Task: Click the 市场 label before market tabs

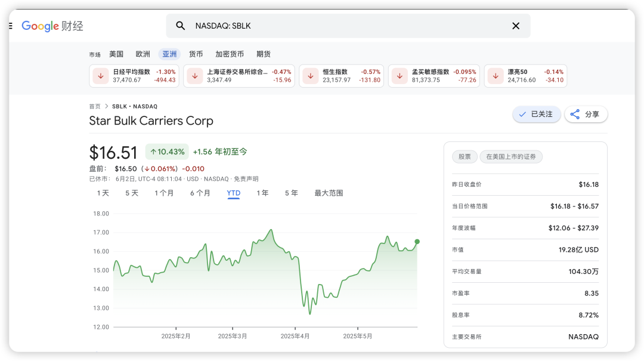Action: pos(95,55)
